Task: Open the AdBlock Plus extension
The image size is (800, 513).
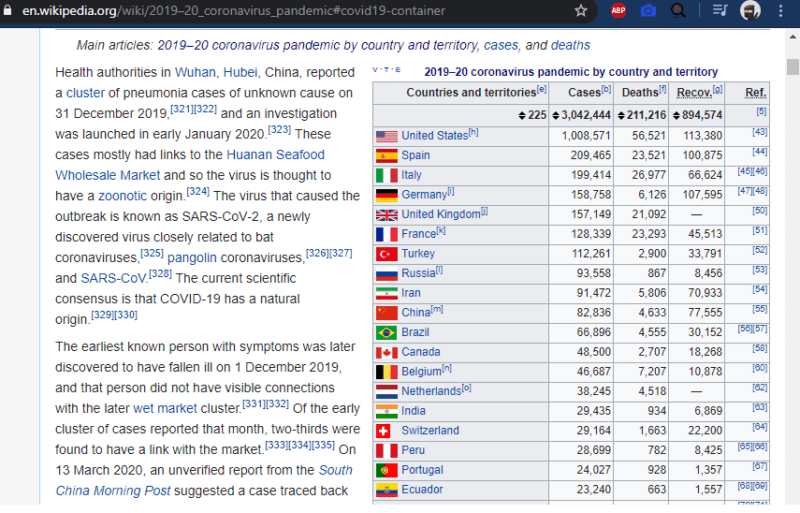Action: tap(619, 11)
